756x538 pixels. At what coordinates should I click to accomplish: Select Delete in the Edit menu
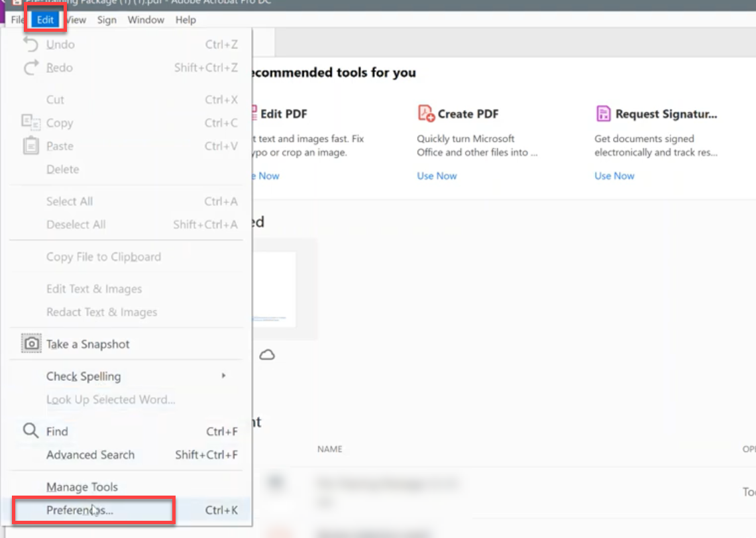127,169
